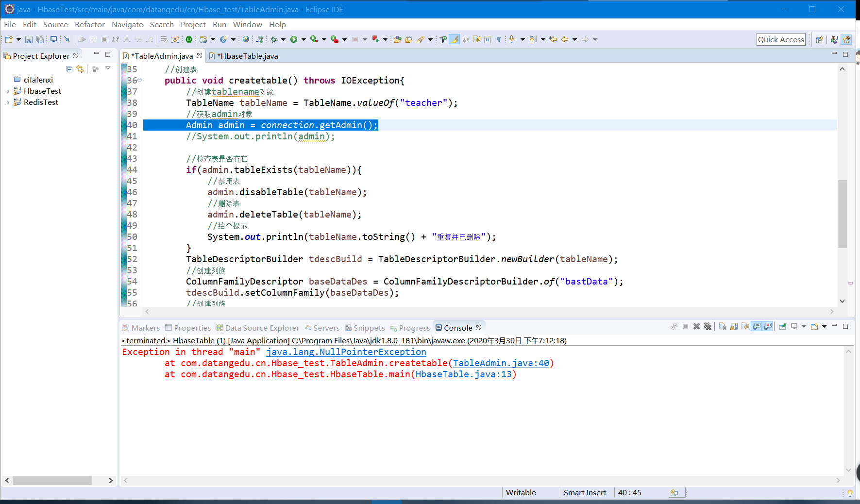This screenshot has width=860, height=504.
Task: Click the Pin Console icon
Action: coord(783,326)
